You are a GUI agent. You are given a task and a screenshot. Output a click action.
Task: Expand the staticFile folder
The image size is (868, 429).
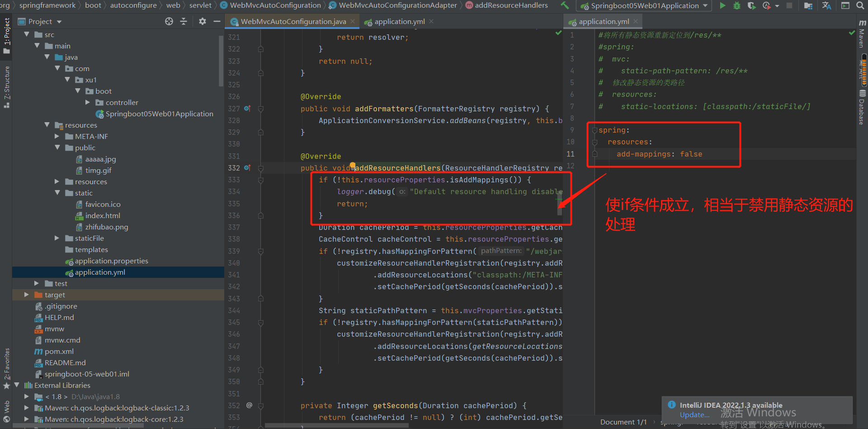57,238
